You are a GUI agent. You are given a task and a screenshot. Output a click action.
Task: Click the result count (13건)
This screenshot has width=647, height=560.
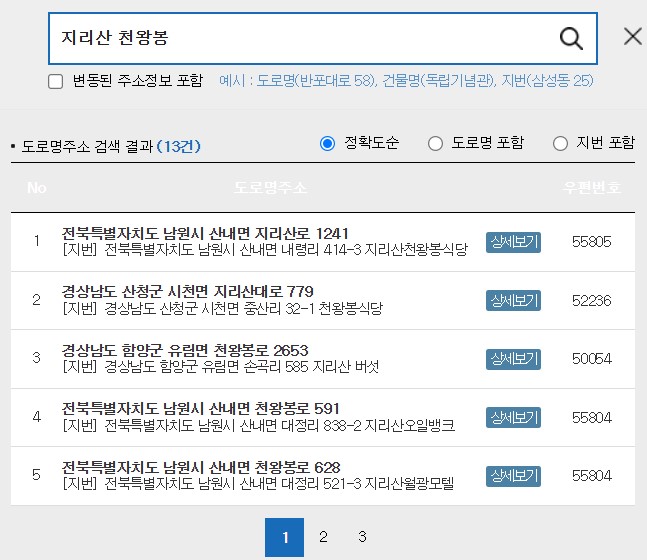[179, 146]
